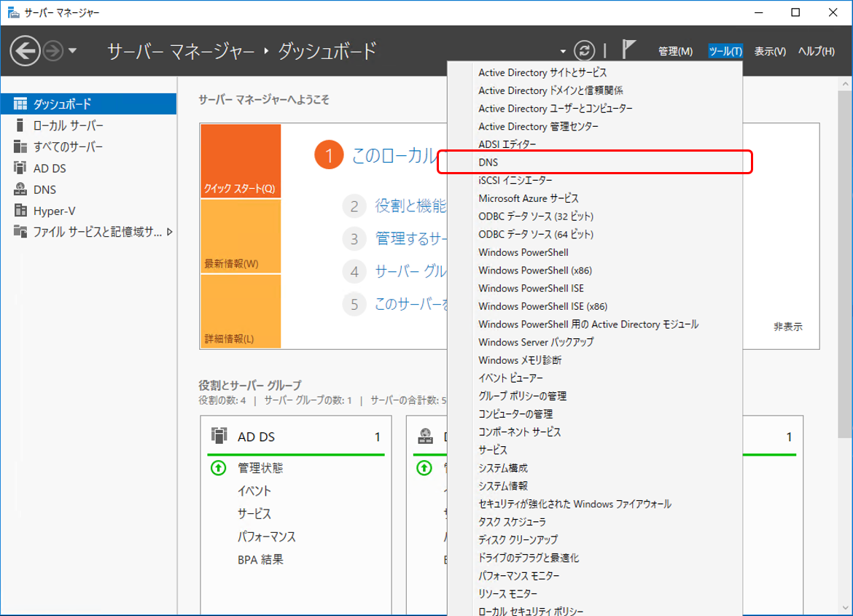Open the navigation history dropdown arrow
Screen dimensions: 853x616
click(x=72, y=50)
